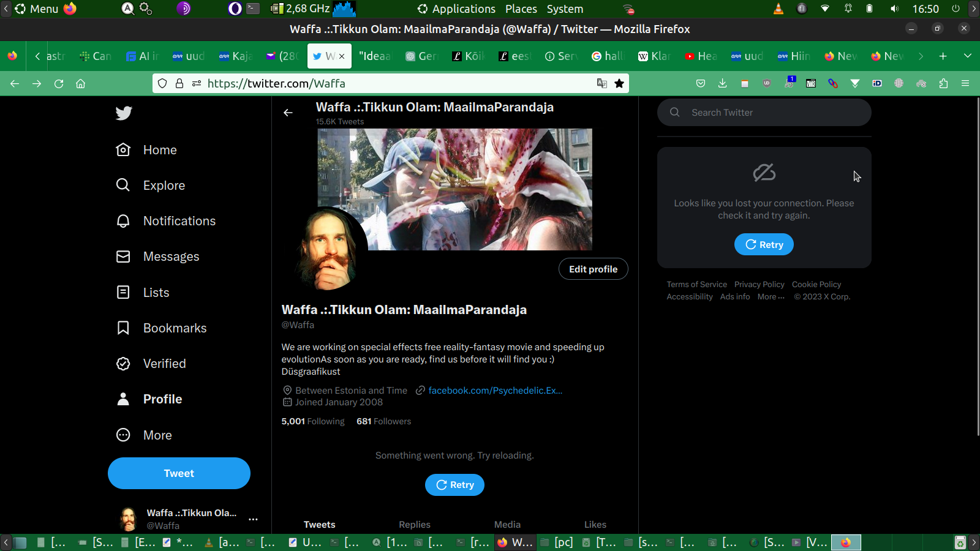Viewport: 980px width, 551px height.
Task: Open the Places menu in top panel
Action: click(521, 9)
